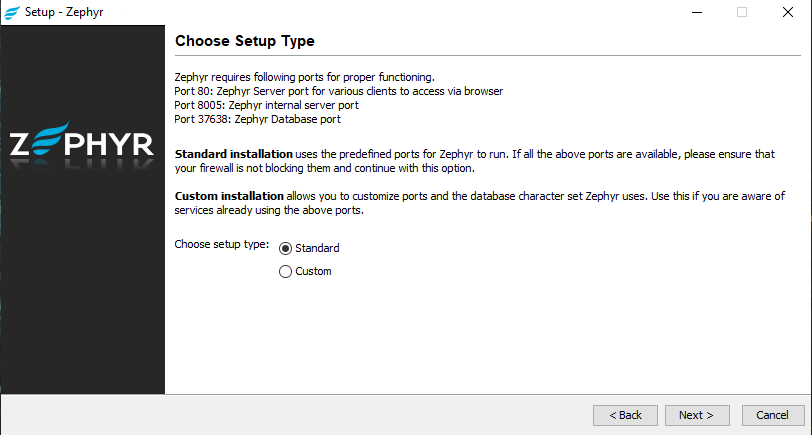The height and width of the screenshot is (435, 812).
Task: Click the Zephyr icon in title bar
Action: pyautogui.click(x=12, y=12)
